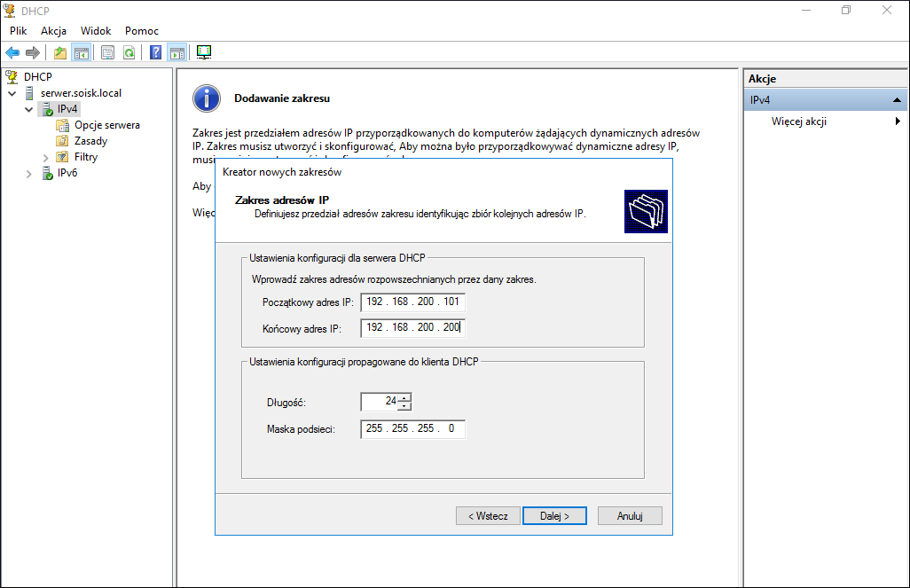Click the Więcej akcji link
Viewport: 910px width, 588px height.
point(798,121)
